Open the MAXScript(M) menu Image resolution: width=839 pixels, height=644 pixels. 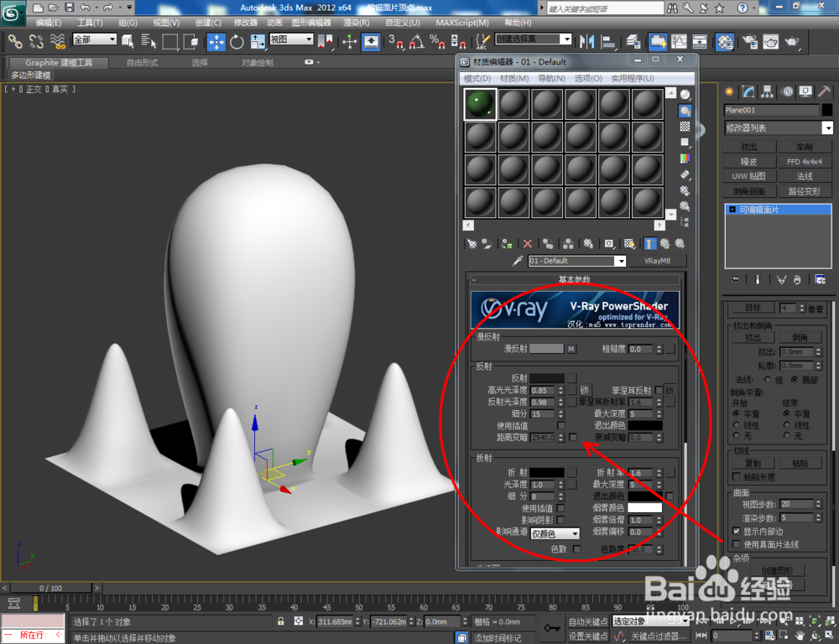[462, 23]
